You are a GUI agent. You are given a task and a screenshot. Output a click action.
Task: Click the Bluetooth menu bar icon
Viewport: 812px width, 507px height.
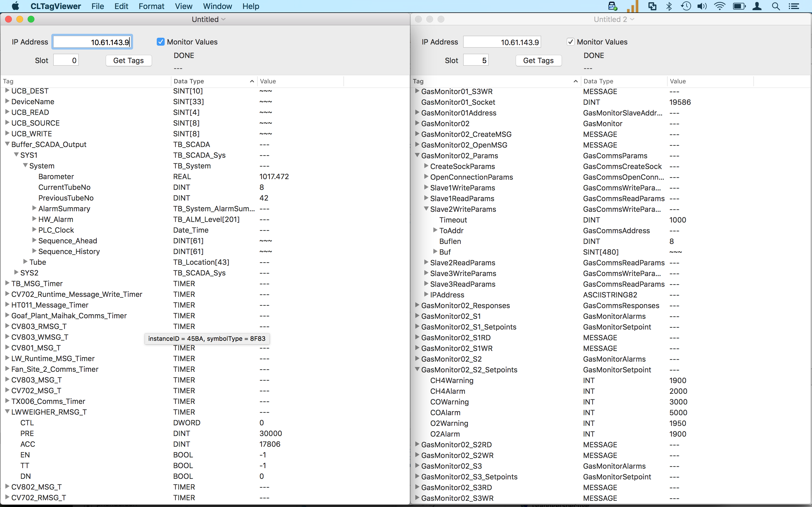(x=669, y=6)
